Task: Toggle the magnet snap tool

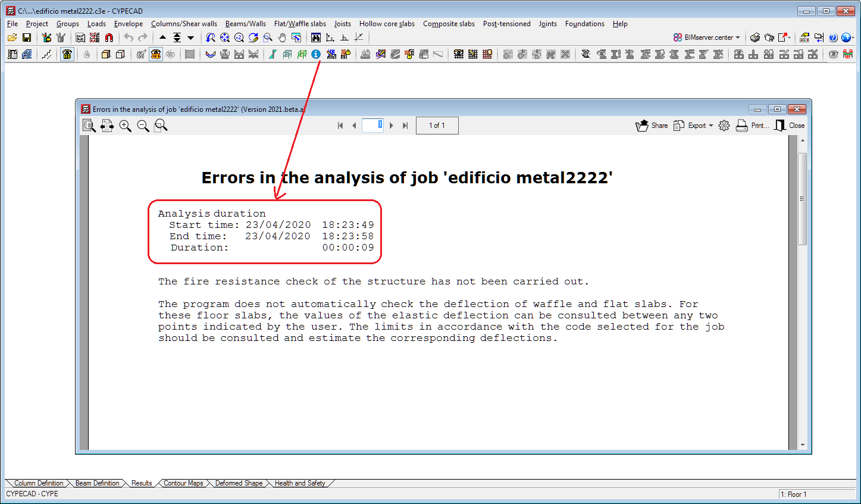Action: pyautogui.click(x=109, y=37)
